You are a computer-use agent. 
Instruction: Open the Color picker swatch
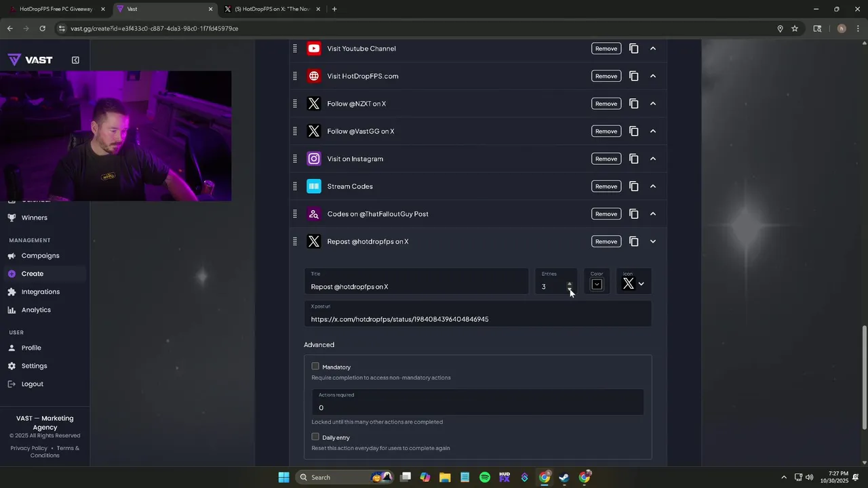[x=597, y=285]
